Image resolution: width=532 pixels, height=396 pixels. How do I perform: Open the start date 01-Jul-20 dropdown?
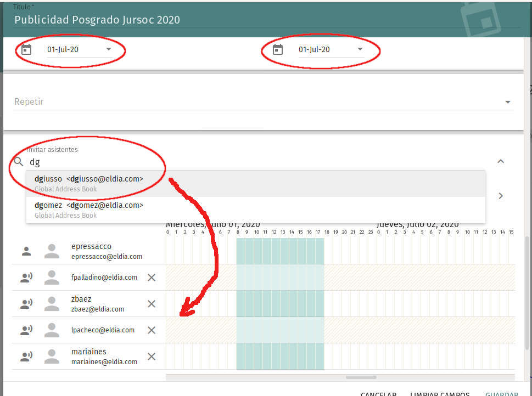click(x=109, y=49)
